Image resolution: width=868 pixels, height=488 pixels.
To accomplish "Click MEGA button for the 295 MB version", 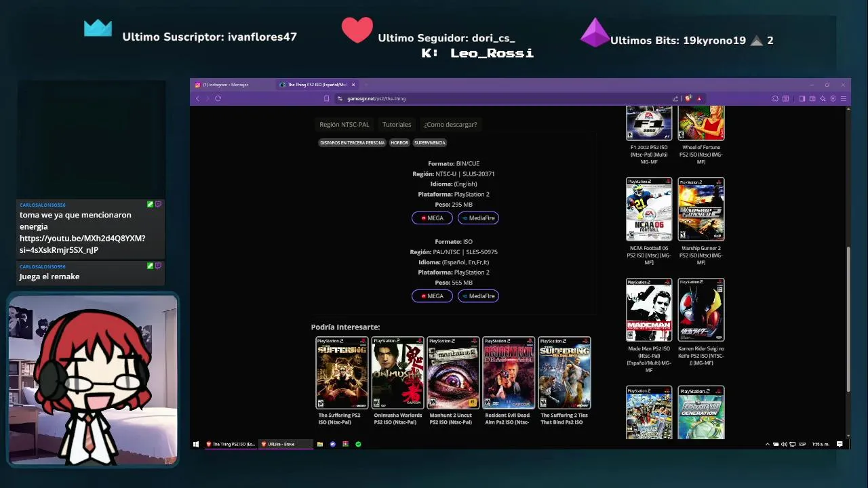I will (432, 218).
